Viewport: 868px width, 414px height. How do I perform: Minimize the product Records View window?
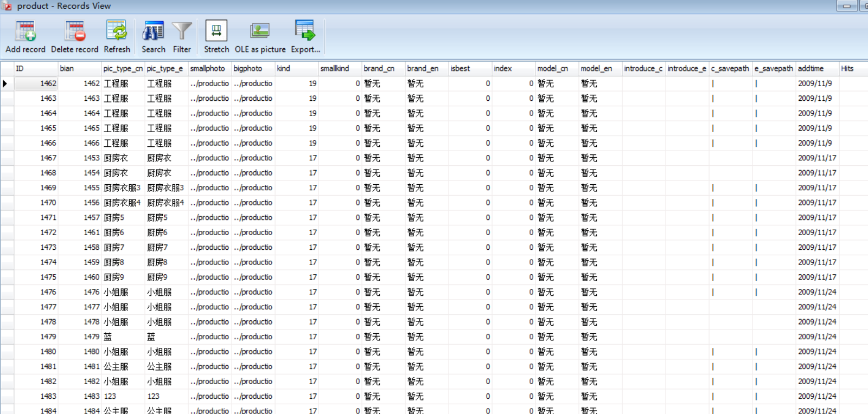(847, 6)
